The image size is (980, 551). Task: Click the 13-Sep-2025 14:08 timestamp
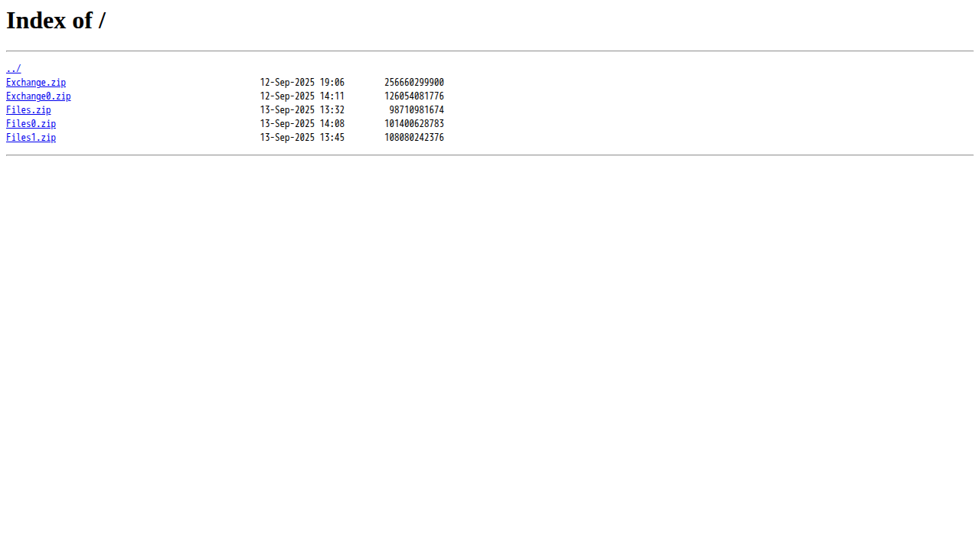(x=302, y=124)
